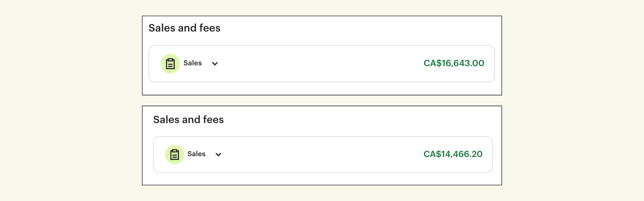Viewport: 644px width, 201px height.
Task: Select the CA$16,643.00 sales amount
Action: pos(454,63)
